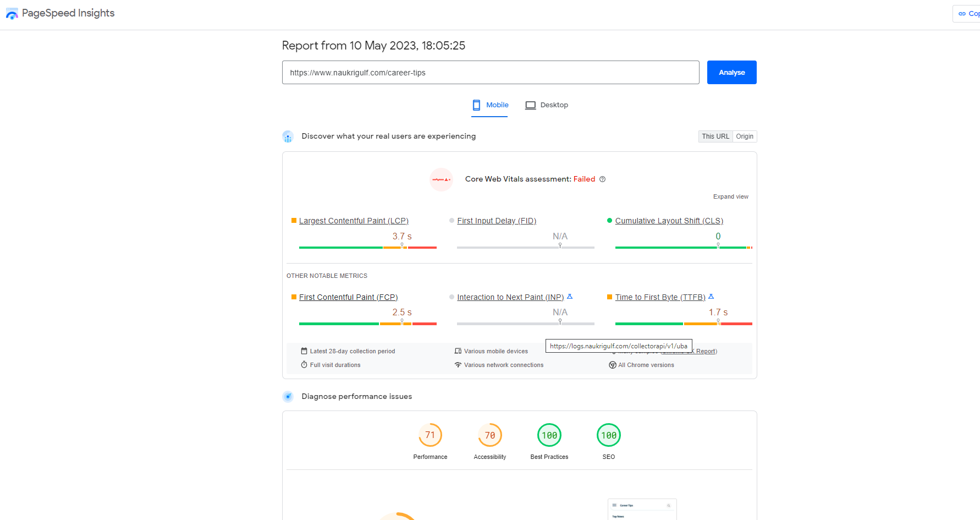Image resolution: width=980 pixels, height=520 pixels.
Task: Open First Contentful Paint (FCP) link
Action: (x=348, y=297)
